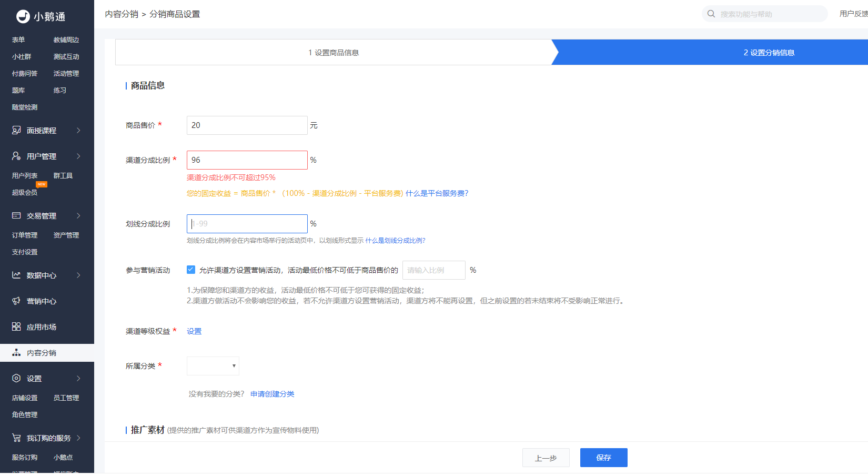
Task: Focus the 划线分成比例 input field
Action: 247,224
